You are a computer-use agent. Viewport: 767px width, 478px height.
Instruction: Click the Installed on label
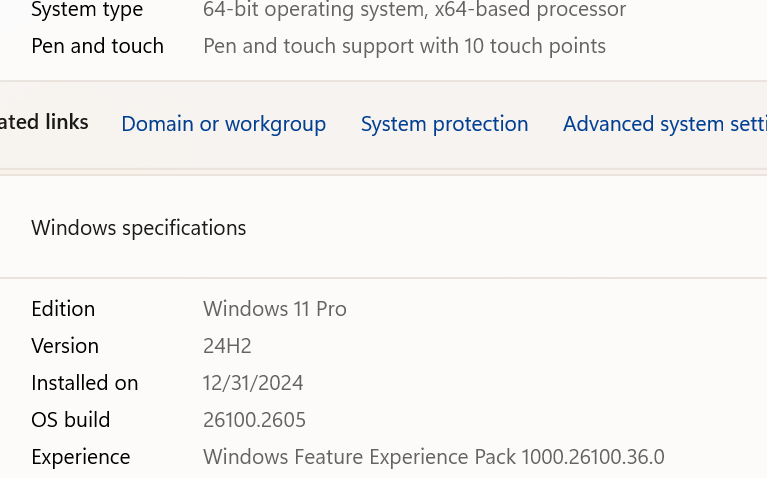coord(85,383)
